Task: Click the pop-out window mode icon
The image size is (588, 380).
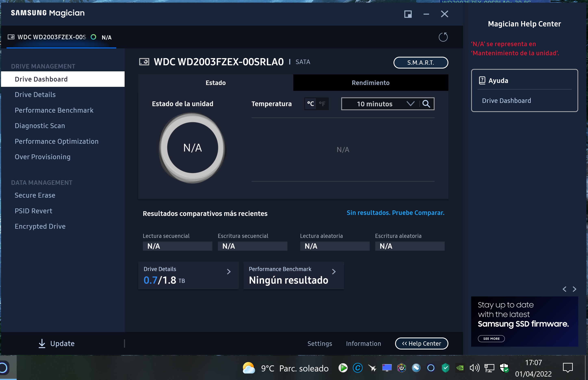Action: point(408,14)
